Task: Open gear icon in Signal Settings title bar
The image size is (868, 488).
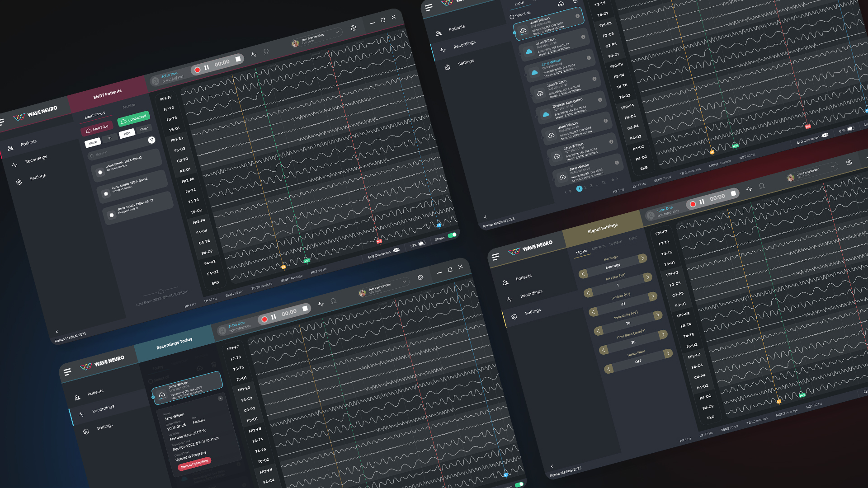Action: [x=849, y=162]
